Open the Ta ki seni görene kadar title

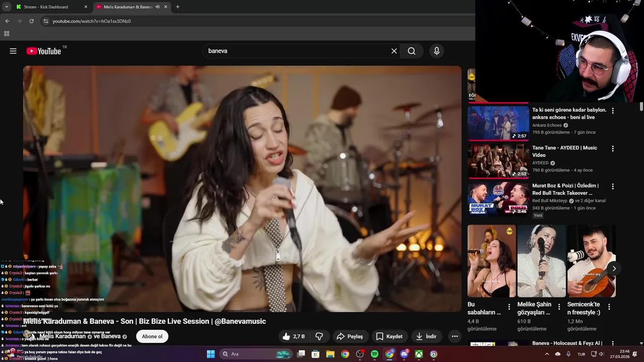pos(569,114)
